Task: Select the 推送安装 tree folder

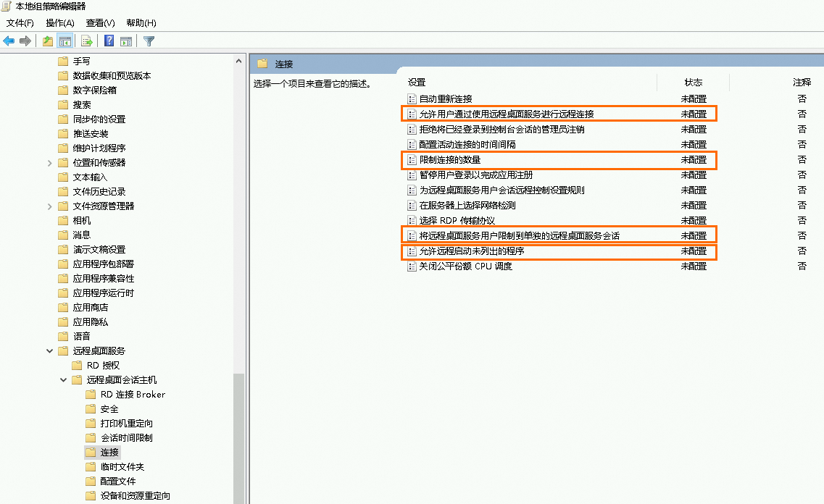Action: point(91,134)
